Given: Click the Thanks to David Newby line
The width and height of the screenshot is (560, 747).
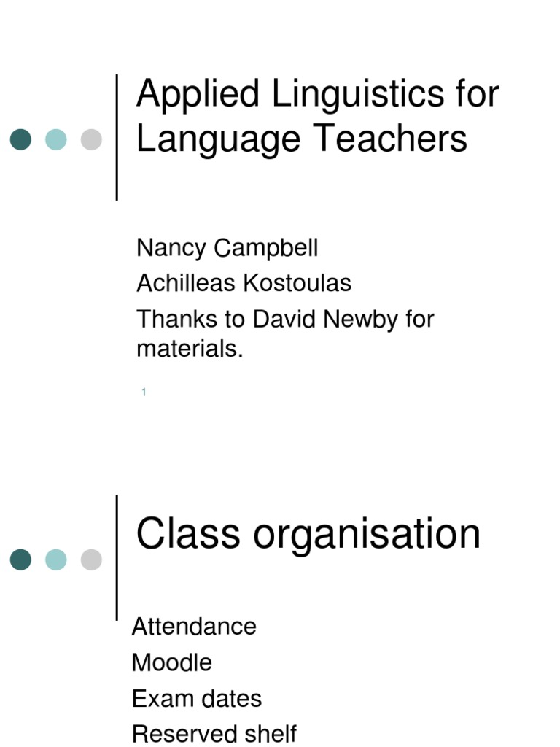Looking at the screenshot, I should pos(285,320).
